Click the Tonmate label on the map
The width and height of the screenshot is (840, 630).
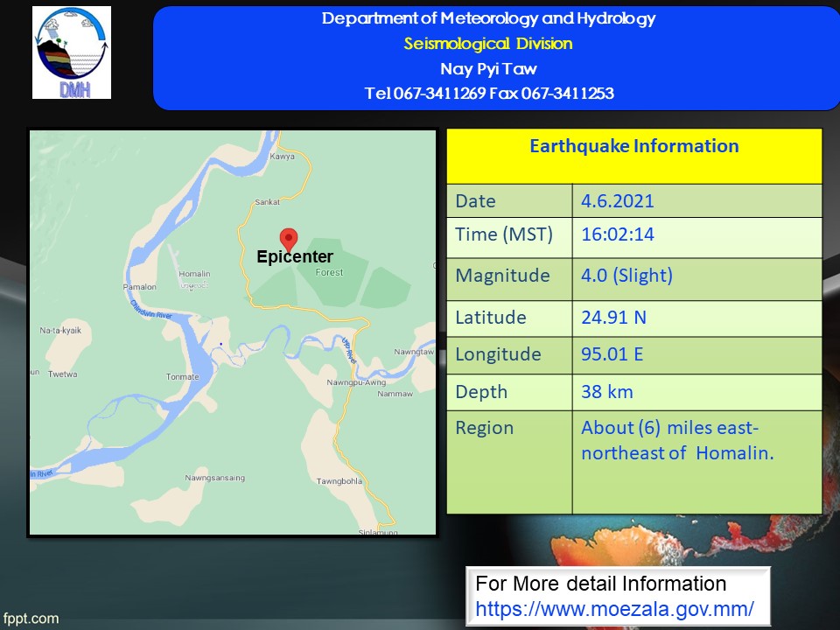pyautogui.click(x=182, y=377)
